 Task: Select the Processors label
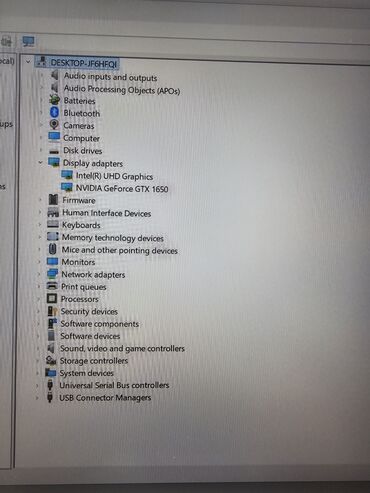(80, 299)
